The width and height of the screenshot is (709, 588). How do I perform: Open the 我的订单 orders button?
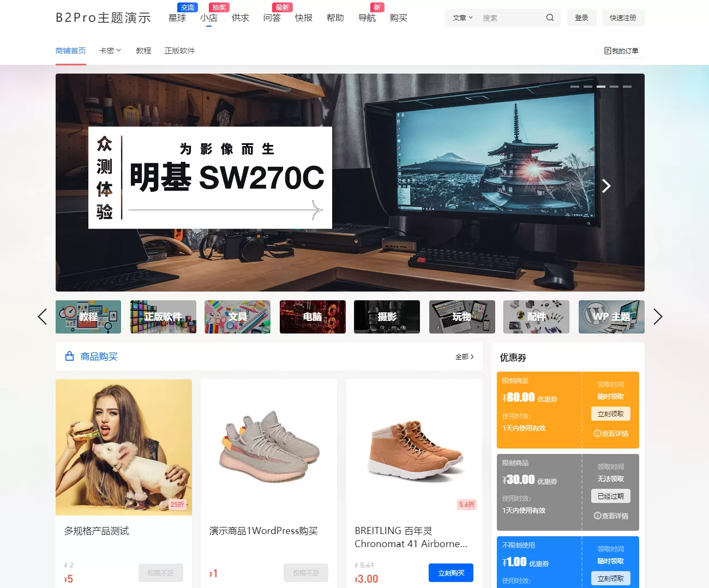[621, 51]
